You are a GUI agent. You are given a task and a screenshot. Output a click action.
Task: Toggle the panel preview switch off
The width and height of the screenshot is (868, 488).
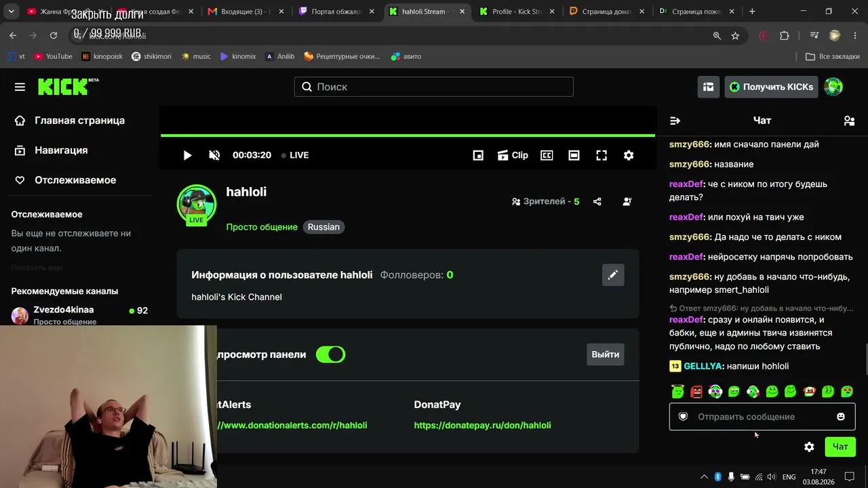click(331, 354)
